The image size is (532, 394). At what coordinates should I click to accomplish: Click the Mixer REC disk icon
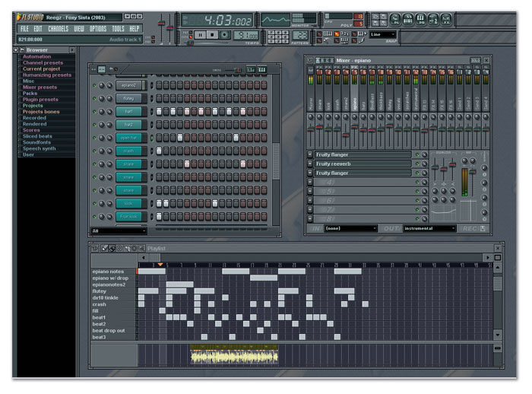click(x=483, y=229)
